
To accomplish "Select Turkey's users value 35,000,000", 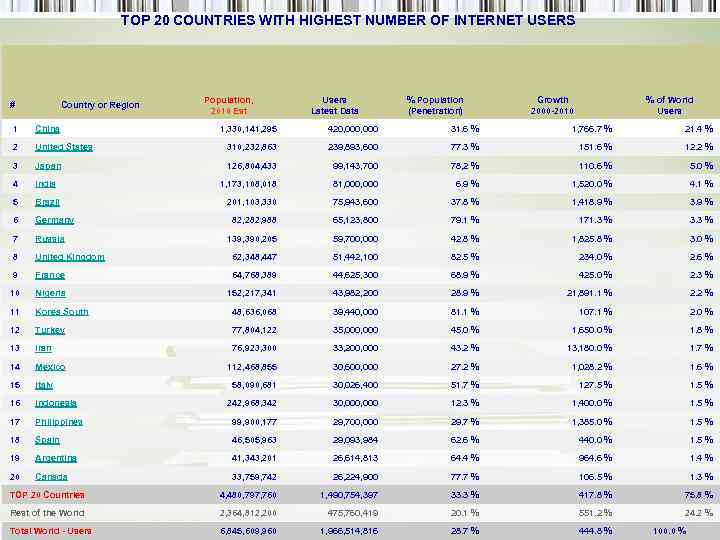I will pos(355,330).
